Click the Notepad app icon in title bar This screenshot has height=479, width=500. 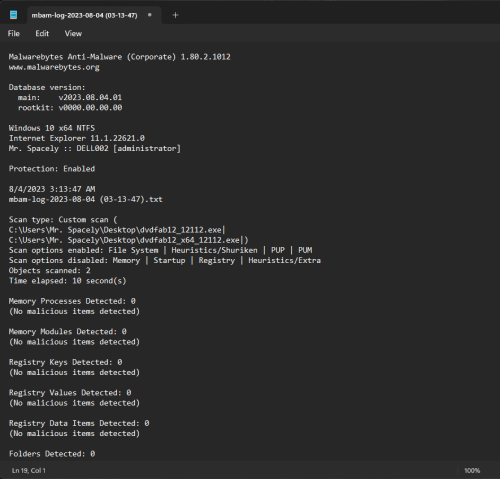pos(13,15)
